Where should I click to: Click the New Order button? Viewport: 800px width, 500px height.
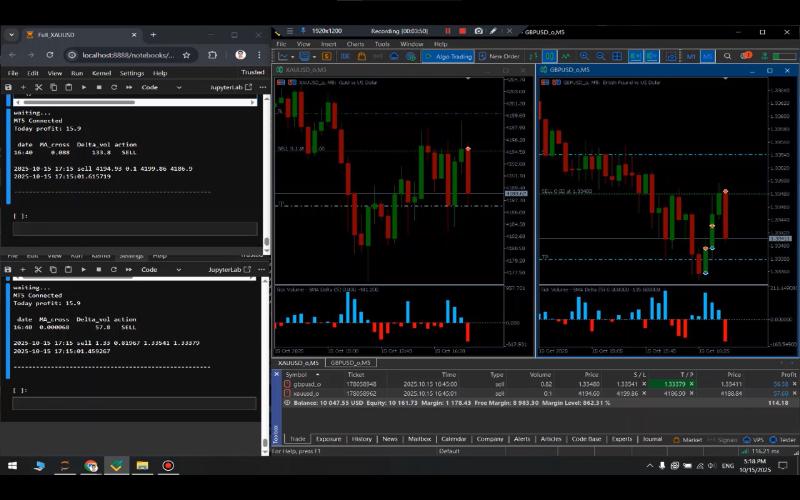(499, 56)
